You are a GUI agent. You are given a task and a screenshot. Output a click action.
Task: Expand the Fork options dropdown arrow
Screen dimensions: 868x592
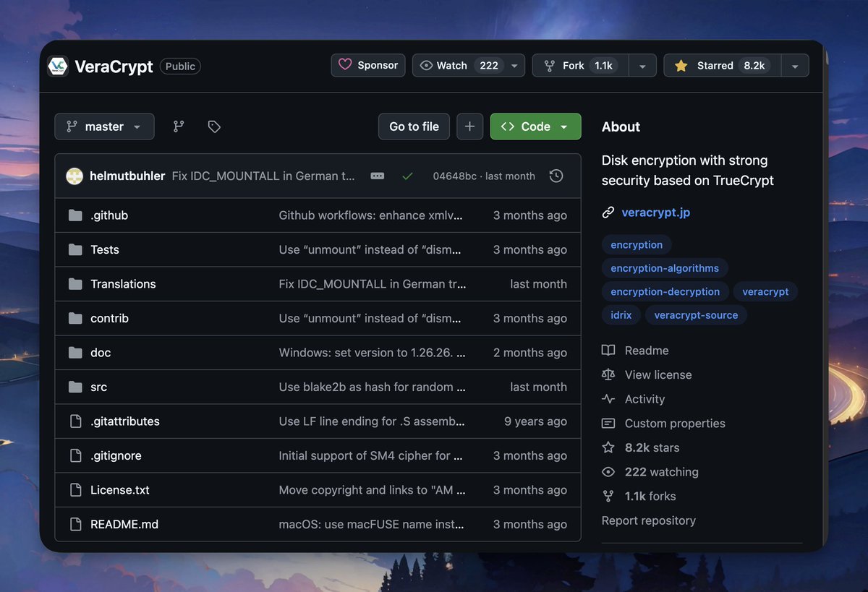(642, 66)
